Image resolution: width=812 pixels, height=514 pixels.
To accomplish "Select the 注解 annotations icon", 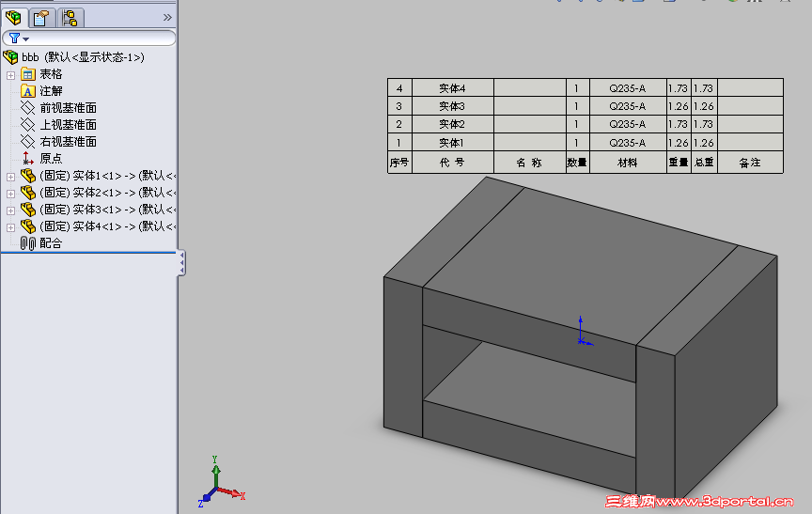I will tap(28, 92).
